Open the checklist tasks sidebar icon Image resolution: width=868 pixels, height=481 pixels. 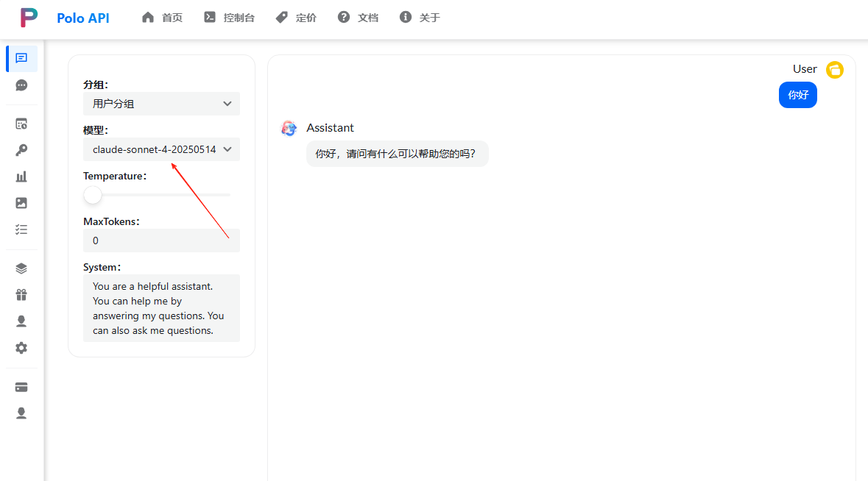(21, 229)
